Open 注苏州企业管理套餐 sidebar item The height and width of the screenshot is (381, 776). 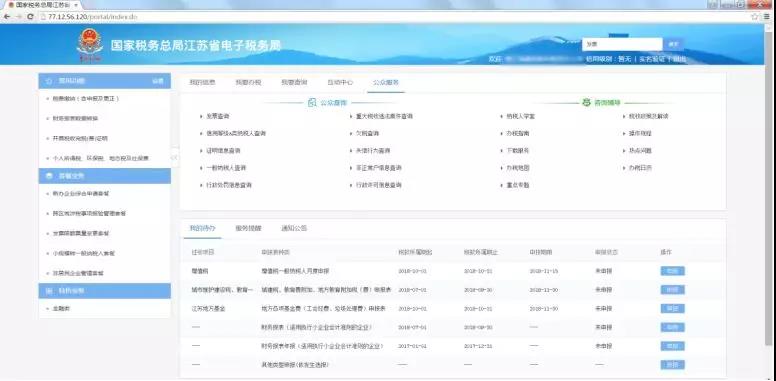[x=78, y=273]
